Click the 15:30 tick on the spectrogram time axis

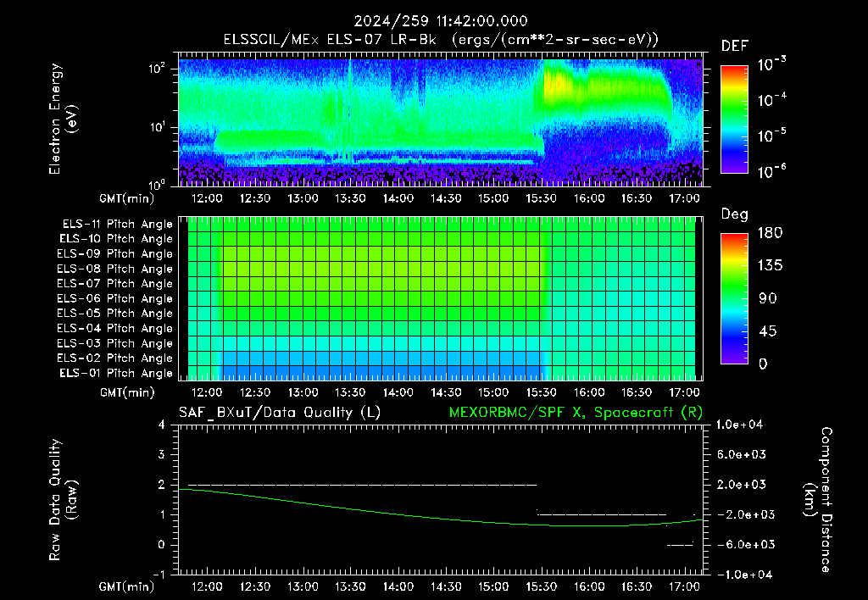tap(541, 198)
